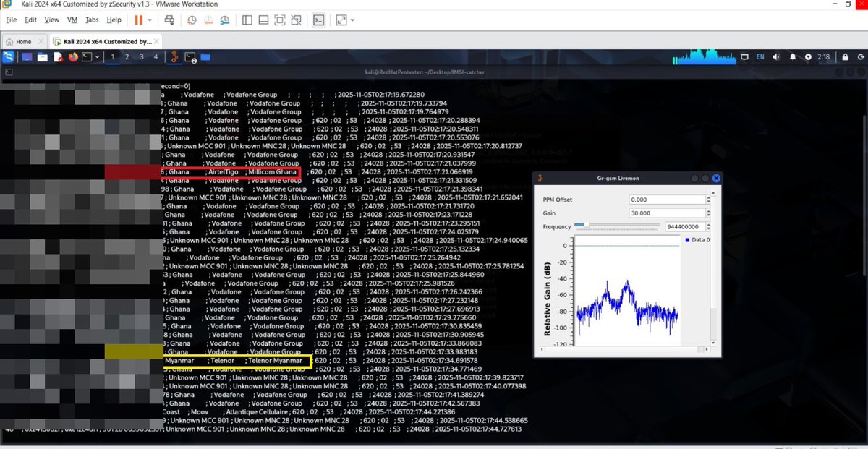The height and width of the screenshot is (449, 868).
Task: Click the stretch guest display icon
Action: tap(341, 20)
